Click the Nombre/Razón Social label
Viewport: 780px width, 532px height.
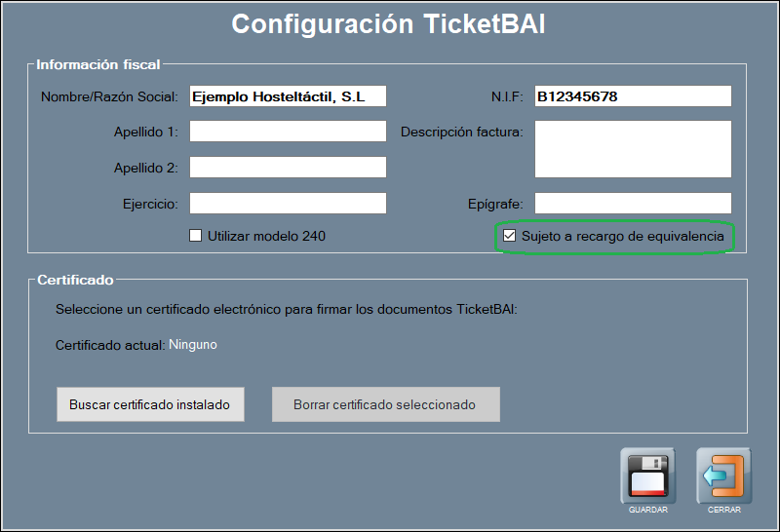click(x=109, y=97)
